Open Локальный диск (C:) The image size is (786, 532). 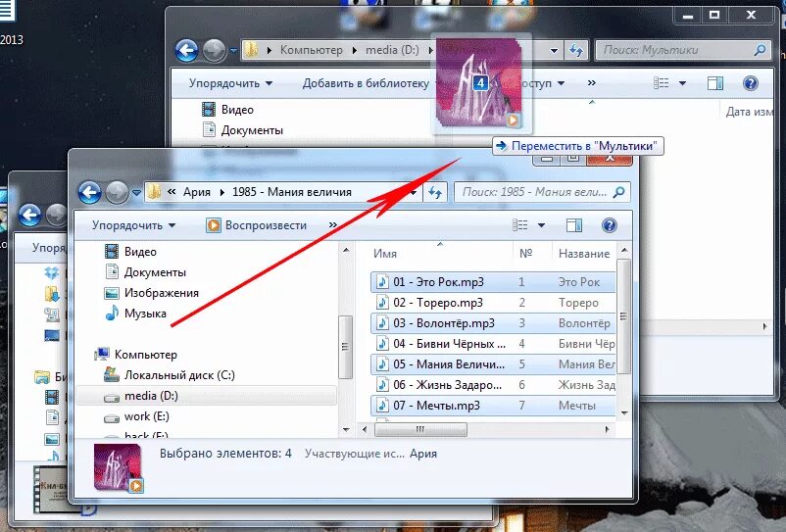[x=169, y=374]
